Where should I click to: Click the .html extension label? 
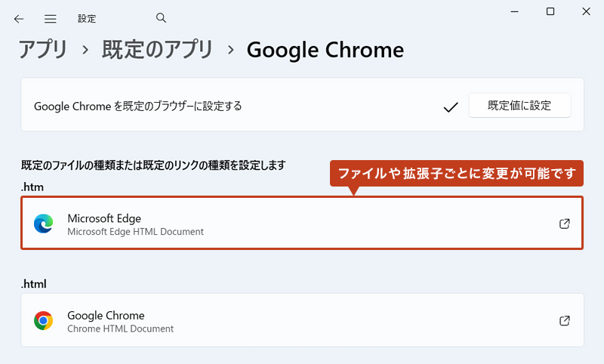[x=34, y=284]
